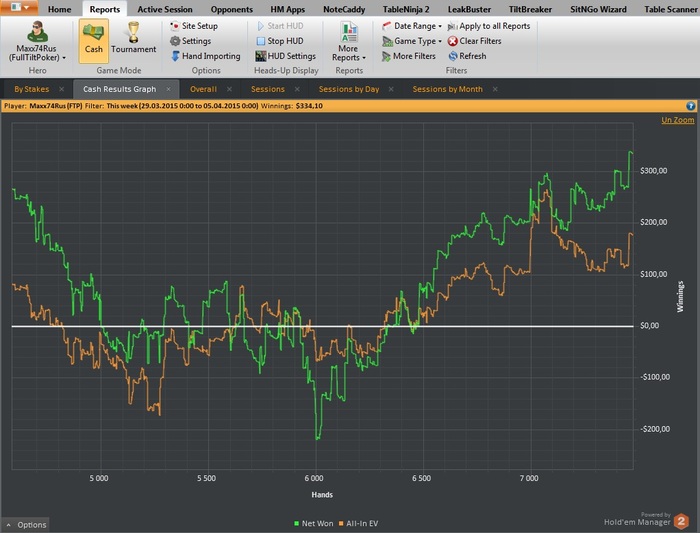Click Apply to all Reports
700x533 pixels.
tap(489, 26)
